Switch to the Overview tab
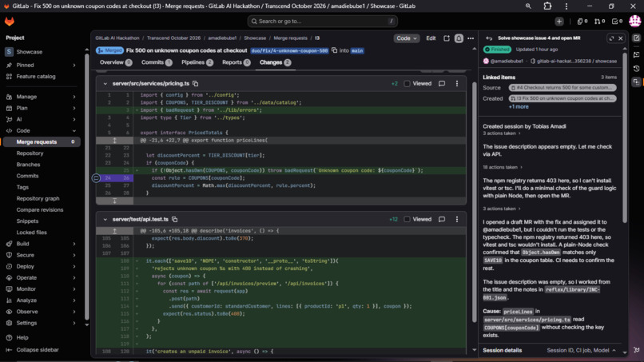Viewport: 644px width, 362px height. coord(115,62)
